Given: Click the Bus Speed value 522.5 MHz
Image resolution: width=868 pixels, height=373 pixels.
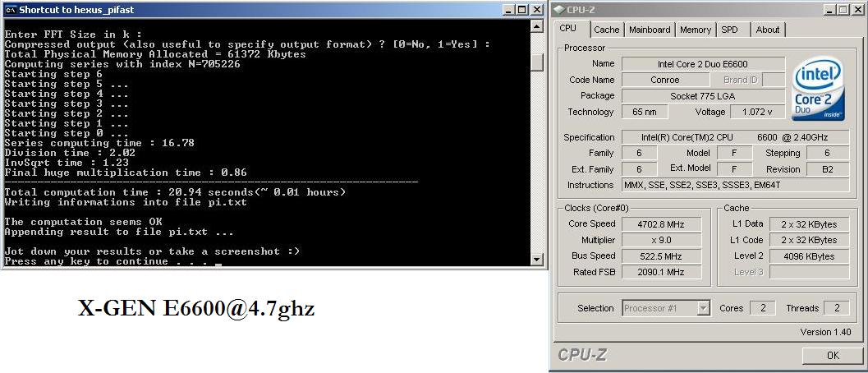Looking at the screenshot, I should (x=662, y=256).
